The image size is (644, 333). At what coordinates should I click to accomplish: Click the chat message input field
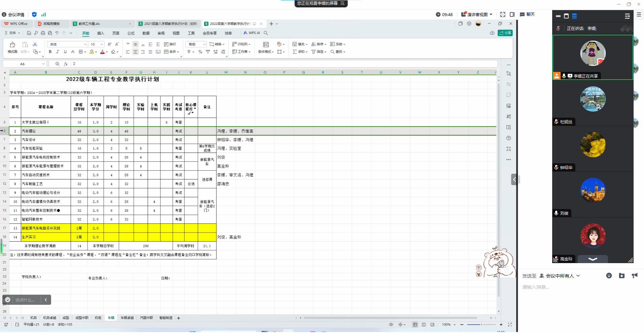click(579, 287)
